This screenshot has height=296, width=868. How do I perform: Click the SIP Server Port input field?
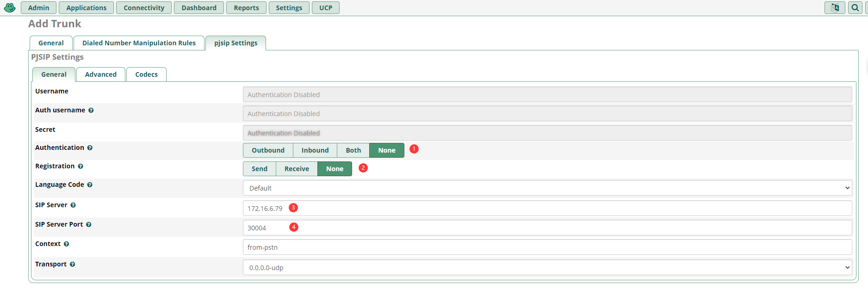547,228
